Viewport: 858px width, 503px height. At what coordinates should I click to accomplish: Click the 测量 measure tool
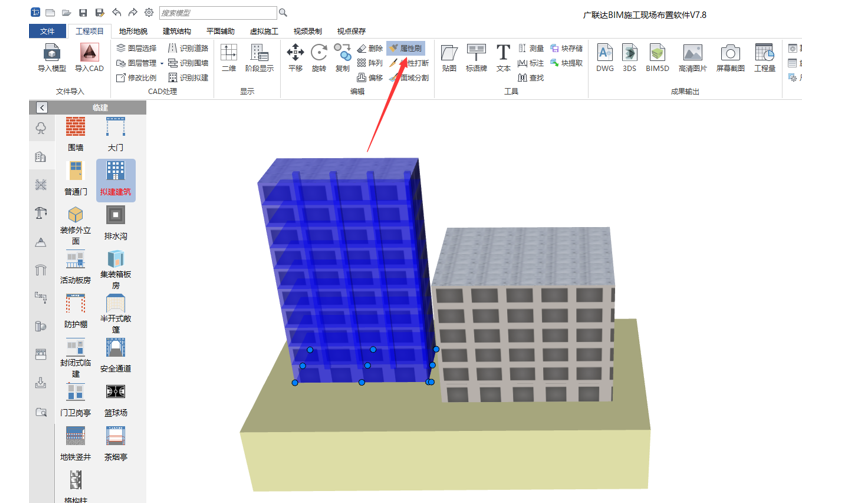click(531, 48)
